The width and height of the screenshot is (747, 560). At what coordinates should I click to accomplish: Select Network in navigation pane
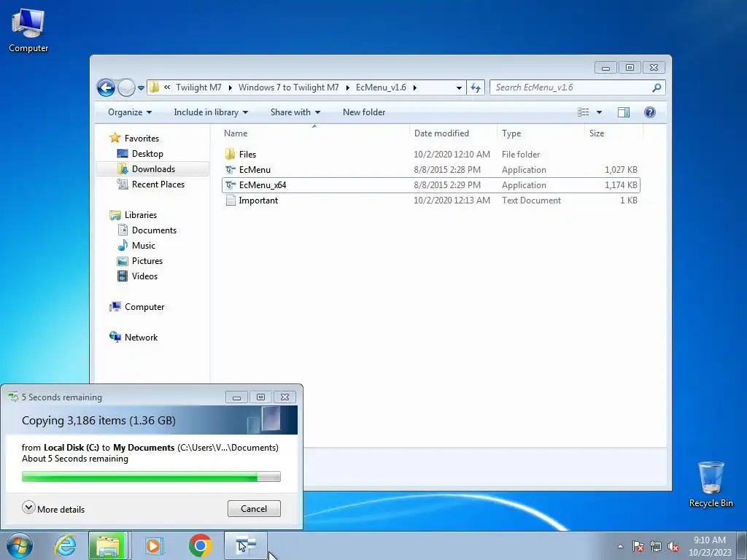click(141, 337)
